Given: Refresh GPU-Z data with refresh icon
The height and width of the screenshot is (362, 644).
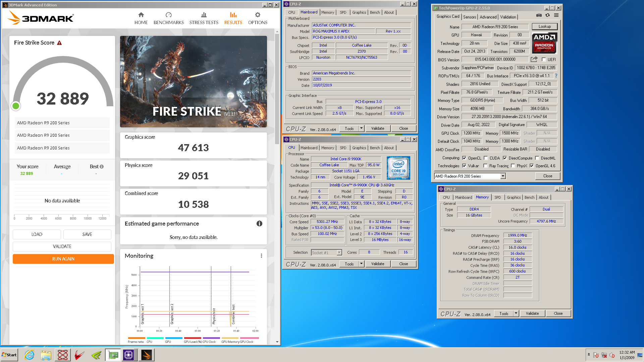Looking at the screenshot, I should [547, 15].
